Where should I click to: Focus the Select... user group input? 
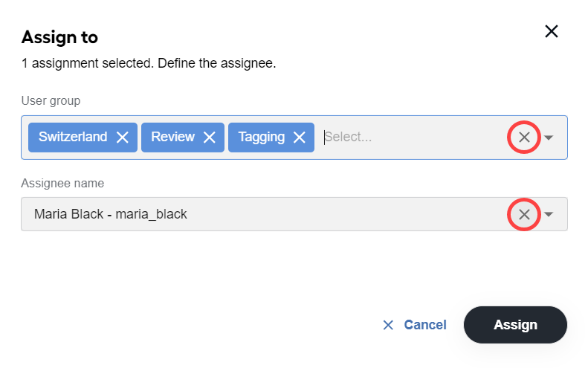(413, 138)
